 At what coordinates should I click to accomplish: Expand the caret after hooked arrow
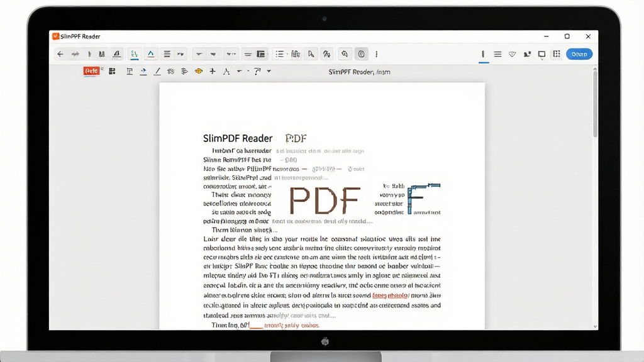[269, 72]
